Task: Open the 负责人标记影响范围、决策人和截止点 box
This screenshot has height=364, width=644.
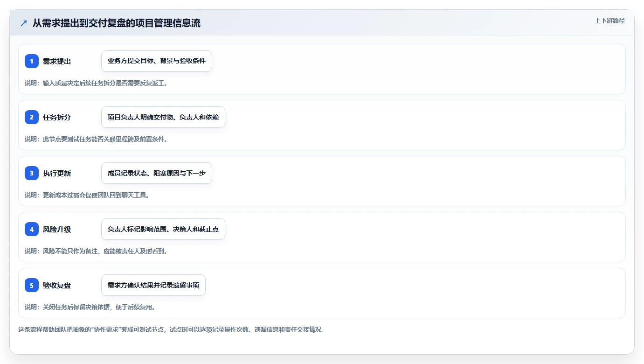Action: click(x=163, y=229)
